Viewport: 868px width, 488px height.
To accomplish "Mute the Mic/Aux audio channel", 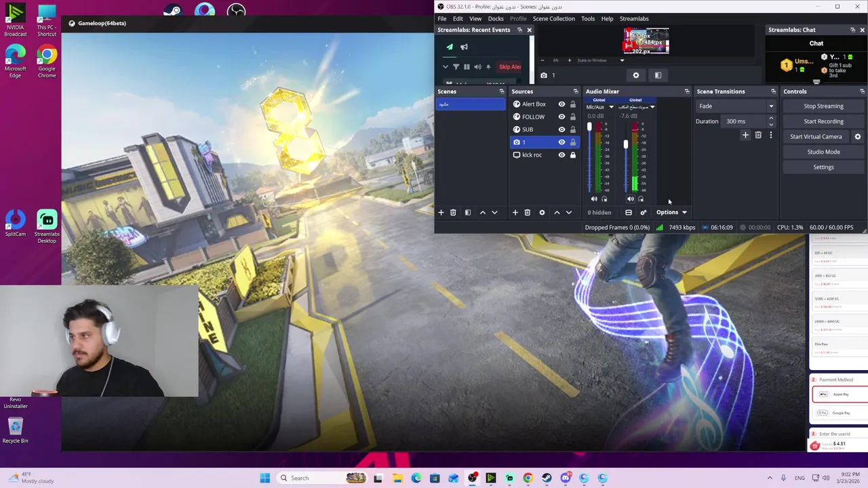I will 594,199.
